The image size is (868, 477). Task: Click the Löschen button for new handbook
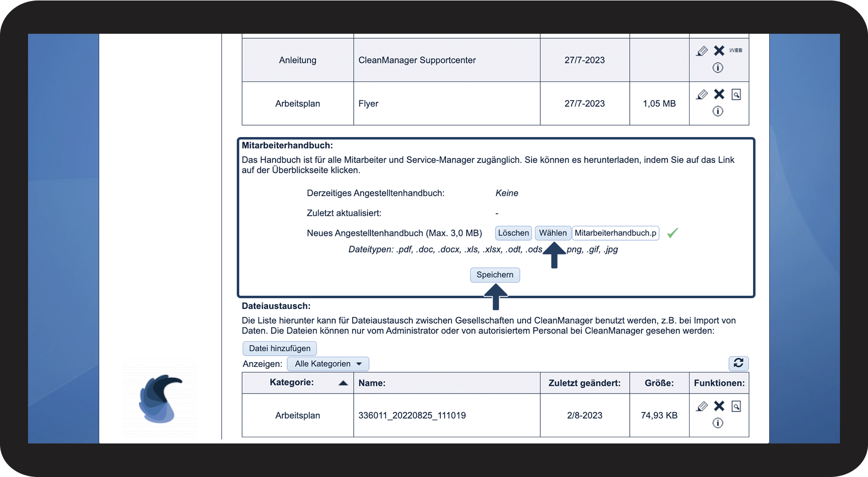(x=513, y=233)
